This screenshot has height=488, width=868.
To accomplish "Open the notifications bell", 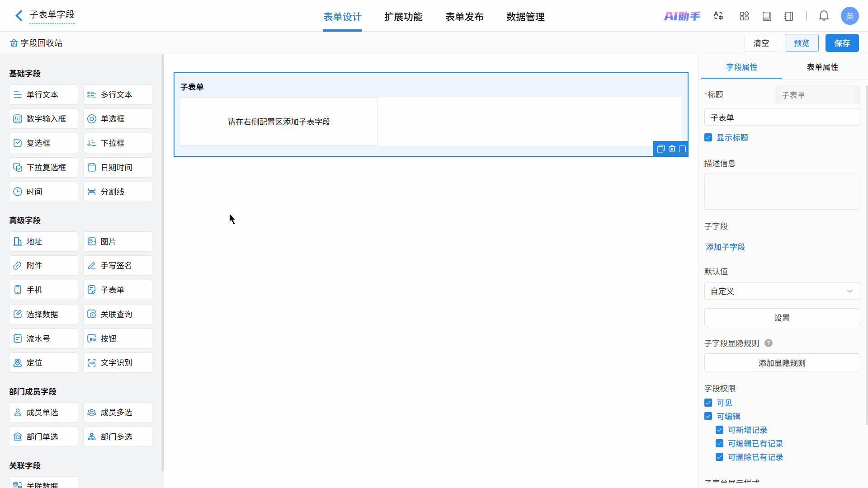I will 824,16.
